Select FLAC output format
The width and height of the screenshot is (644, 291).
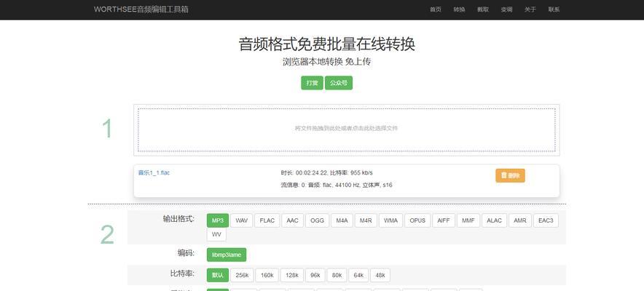click(x=267, y=220)
